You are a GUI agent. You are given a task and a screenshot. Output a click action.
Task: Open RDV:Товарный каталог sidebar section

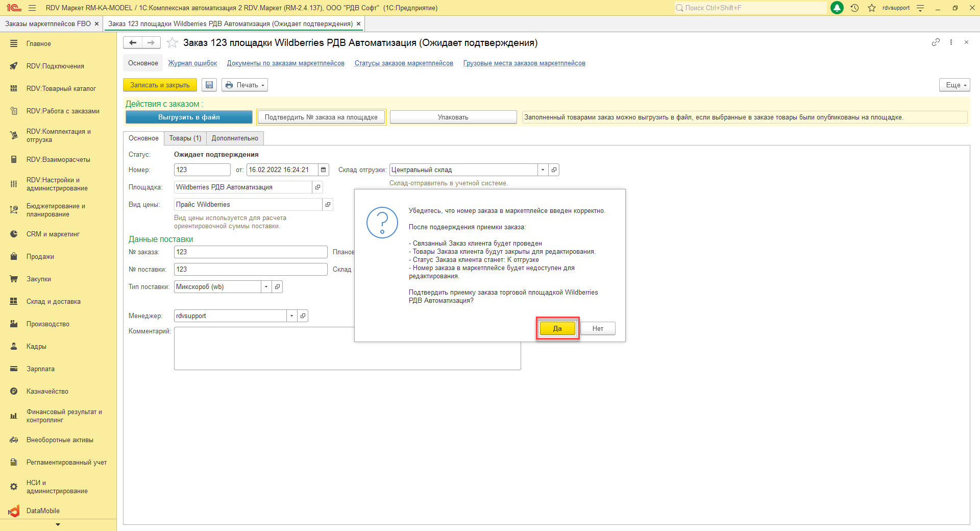(x=58, y=89)
